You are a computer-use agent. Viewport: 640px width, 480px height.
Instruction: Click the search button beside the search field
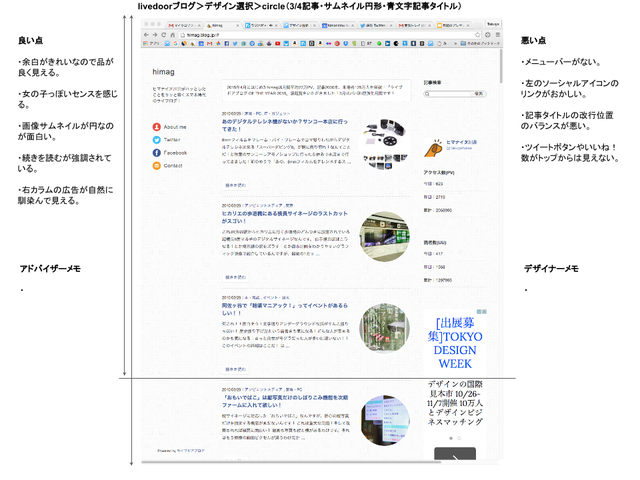(x=478, y=94)
